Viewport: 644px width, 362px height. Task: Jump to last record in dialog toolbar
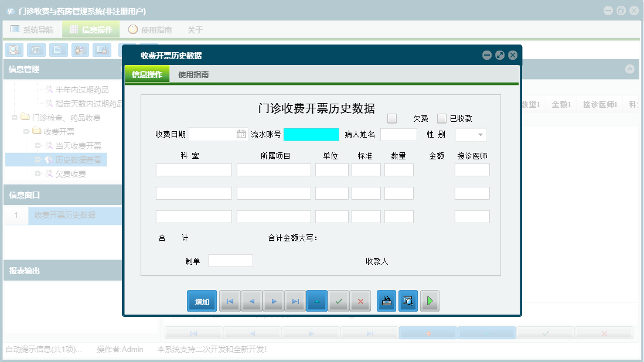296,301
